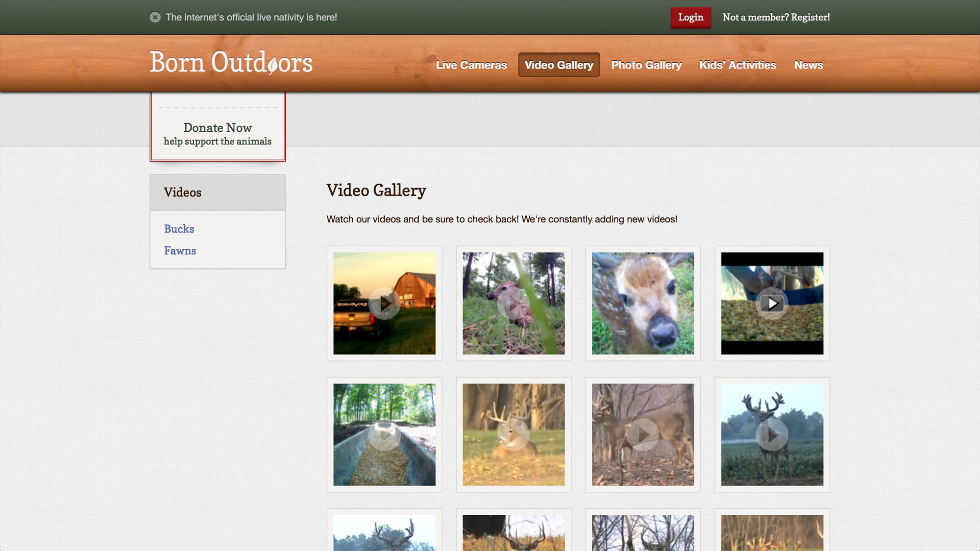Play the fawn in tall grass video
The width and height of the screenshot is (980, 551).
tap(514, 304)
